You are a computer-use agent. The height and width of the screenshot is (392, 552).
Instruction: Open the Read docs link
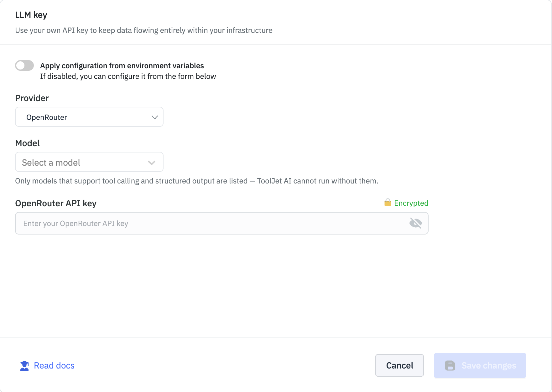pyautogui.click(x=47, y=365)
